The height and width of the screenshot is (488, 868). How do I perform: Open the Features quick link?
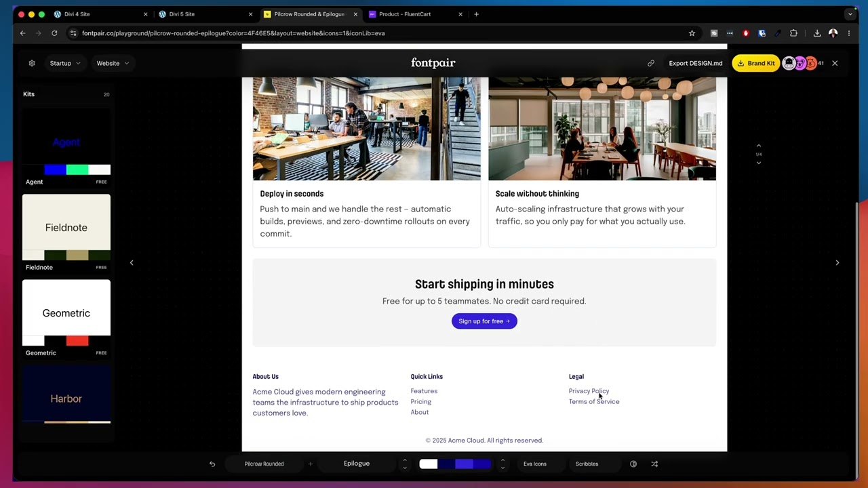click(424, 391)
